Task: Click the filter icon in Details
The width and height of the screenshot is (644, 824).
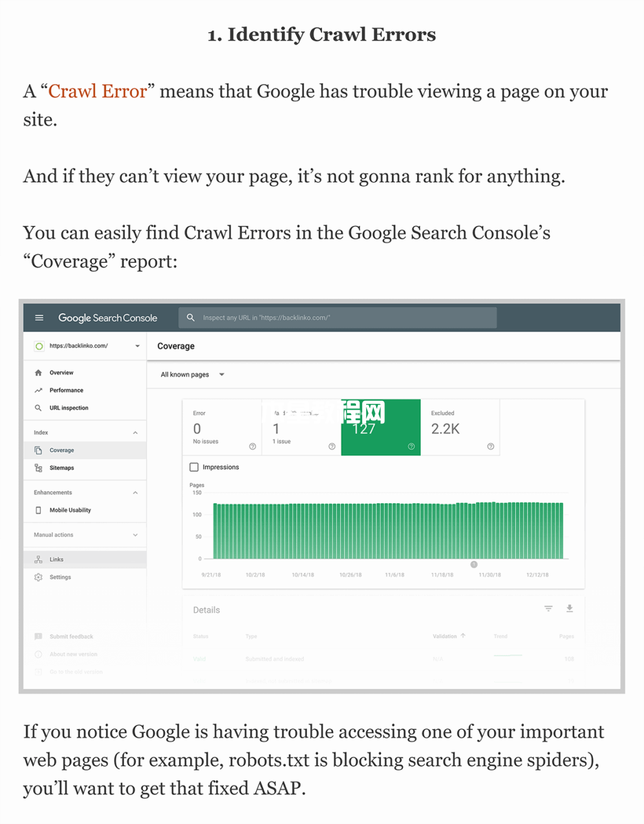Action: (548, 608)
